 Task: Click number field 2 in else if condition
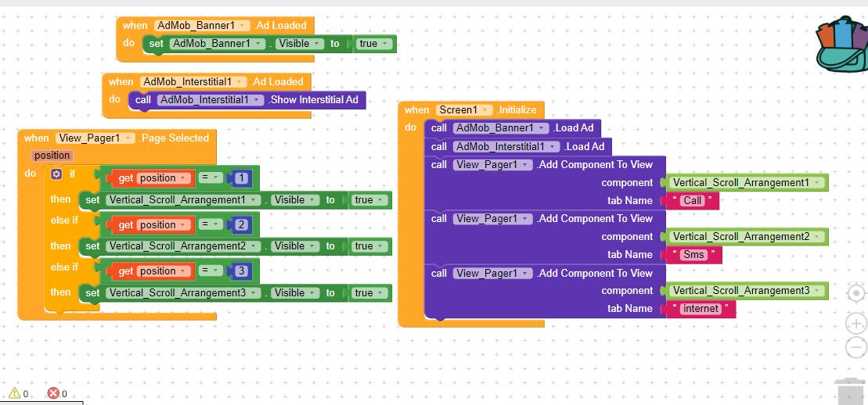pyautogui.click(x=242, y=224)
